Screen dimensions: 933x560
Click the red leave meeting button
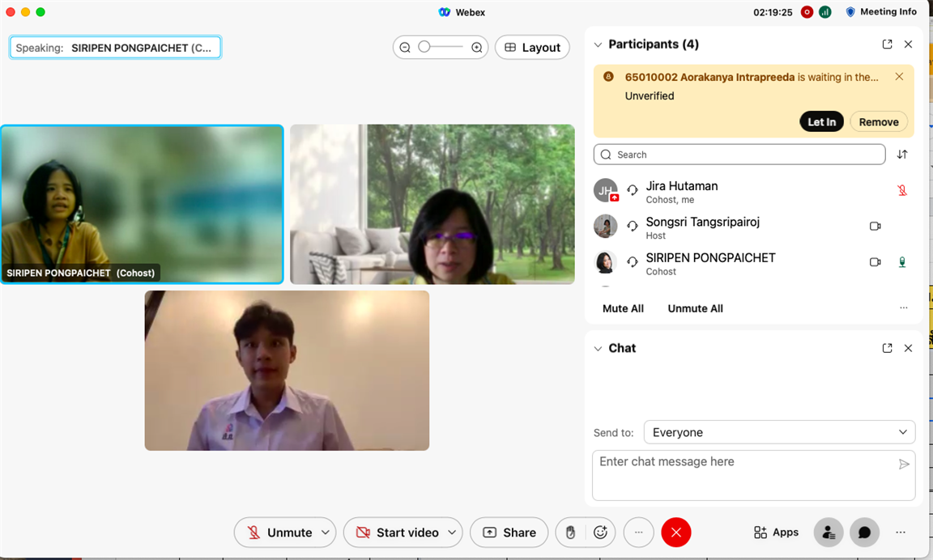(x=675, y=532)
